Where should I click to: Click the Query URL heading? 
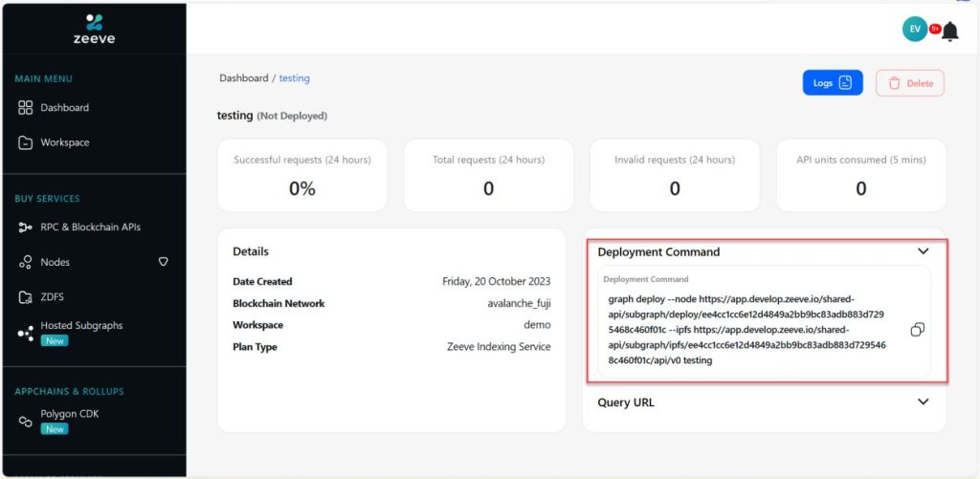pos(626,403)
